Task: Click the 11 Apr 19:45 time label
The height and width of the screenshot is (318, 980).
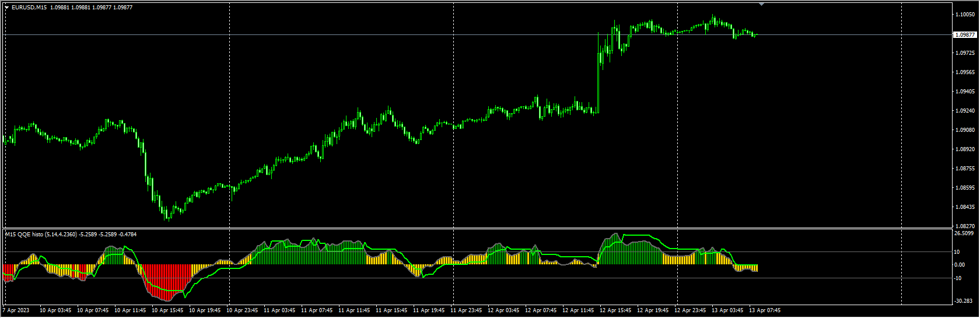Action: tap(429, 310)
